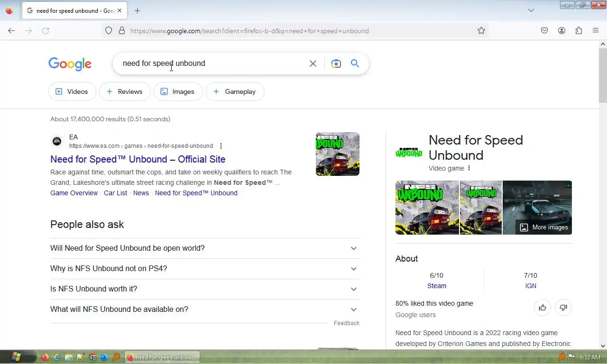Expand 'What will NFS Unbound be available on?'
Viewport: 607px width, 364px height.
coord(205,309)
